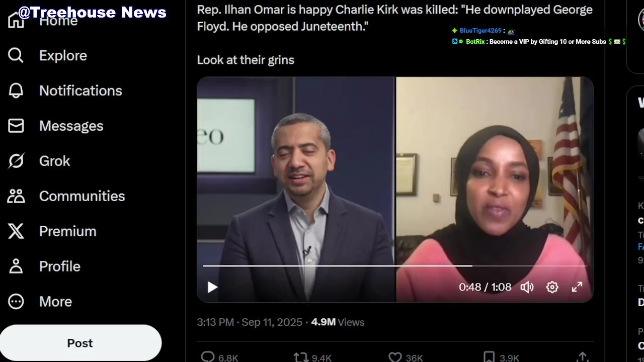Screen dimensions: 644x362
Task: Open video playback settings gear
Action: (552, 287)
